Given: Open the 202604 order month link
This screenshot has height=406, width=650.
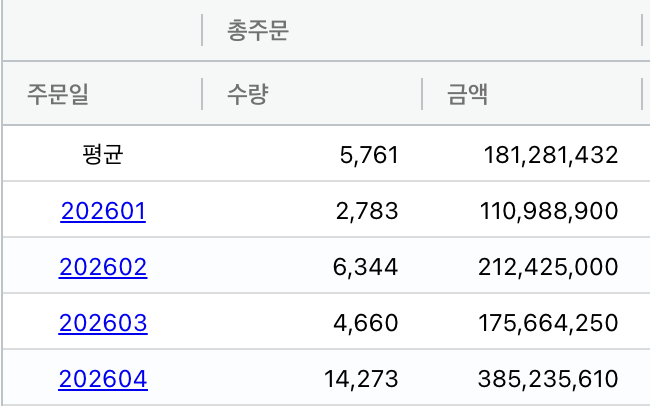Looking at the screenshot, I should [x=103, y=379].
